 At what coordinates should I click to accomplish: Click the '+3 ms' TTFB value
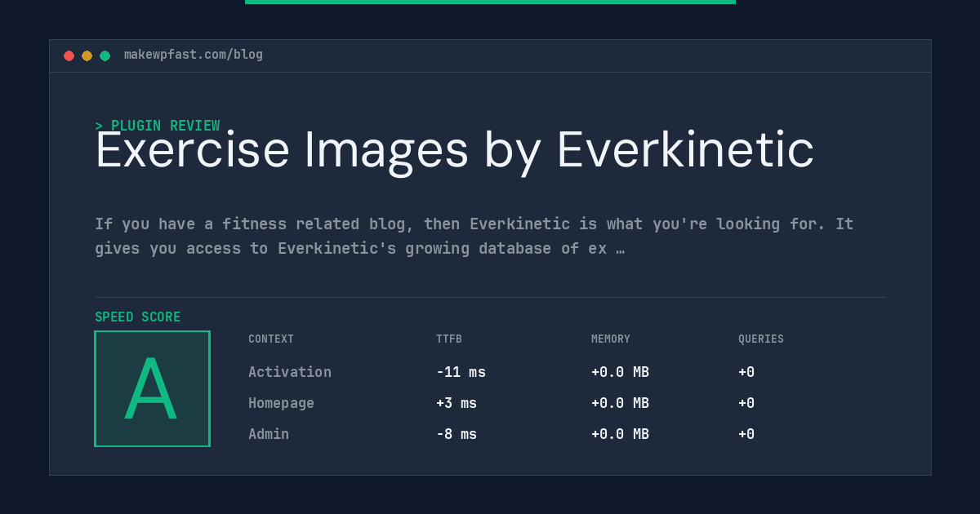(x=457, y=403)
